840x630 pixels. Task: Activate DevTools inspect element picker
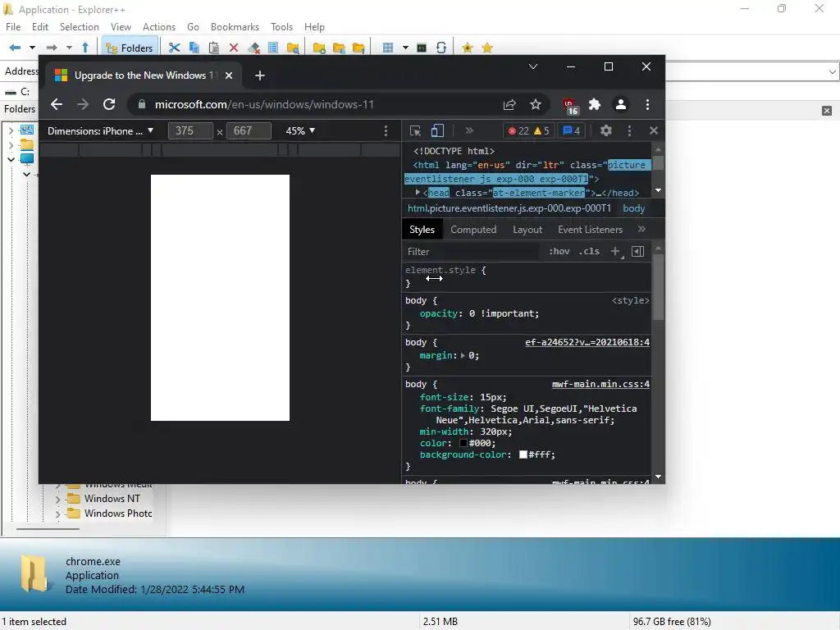coord(415,130)
